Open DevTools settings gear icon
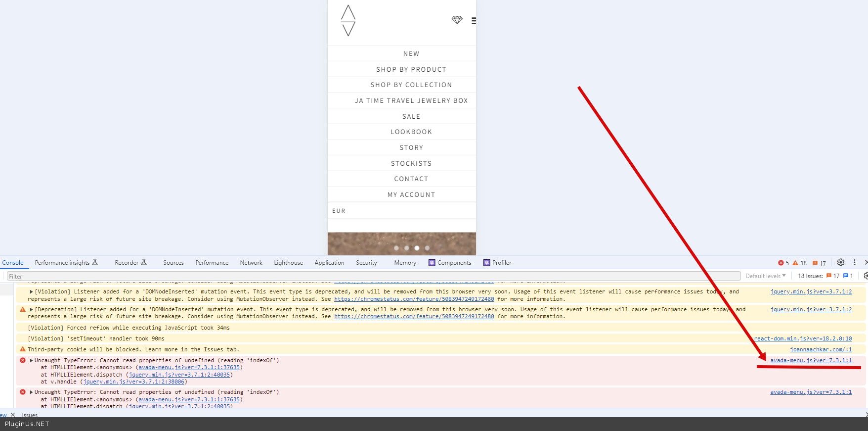Image resolution: width=868 pixels, height=431 pixels. (840, 263)
